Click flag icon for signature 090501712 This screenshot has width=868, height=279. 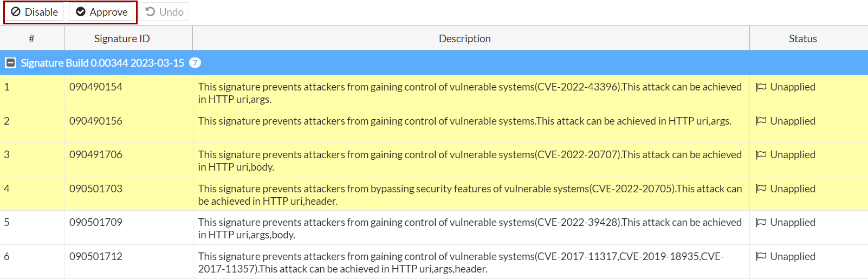click(x=761, y=256)
